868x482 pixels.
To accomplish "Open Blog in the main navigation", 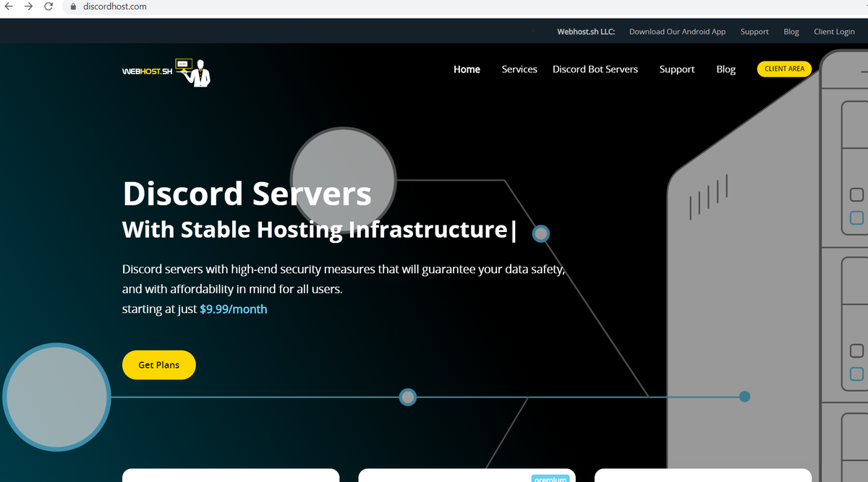I will click(726, 69).
